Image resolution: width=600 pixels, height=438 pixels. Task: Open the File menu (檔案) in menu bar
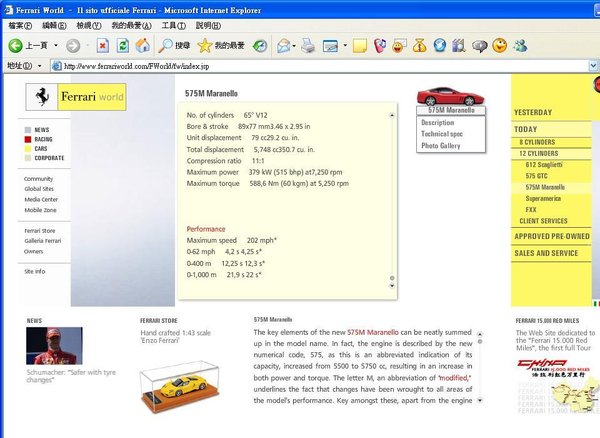20,24
